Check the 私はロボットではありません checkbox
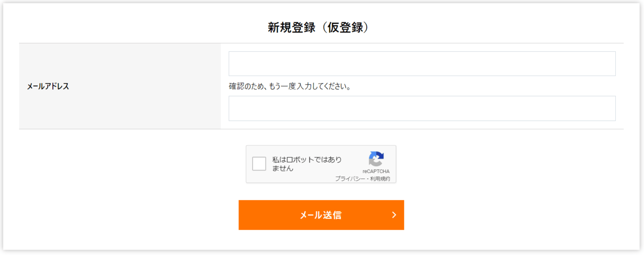Screen dimensions: 644x255 (x=259, y=164)
